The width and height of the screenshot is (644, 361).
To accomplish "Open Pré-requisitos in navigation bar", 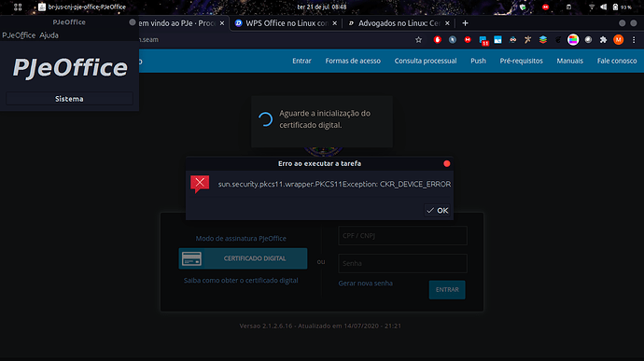I will pyautogui.click(x=521, y=61).
